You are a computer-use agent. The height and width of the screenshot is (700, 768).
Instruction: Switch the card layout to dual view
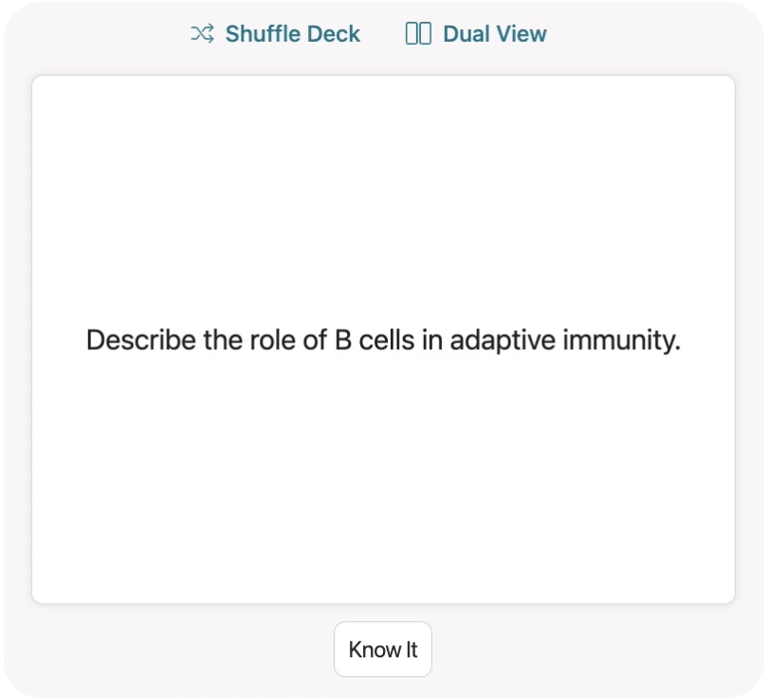pos(475,34)
